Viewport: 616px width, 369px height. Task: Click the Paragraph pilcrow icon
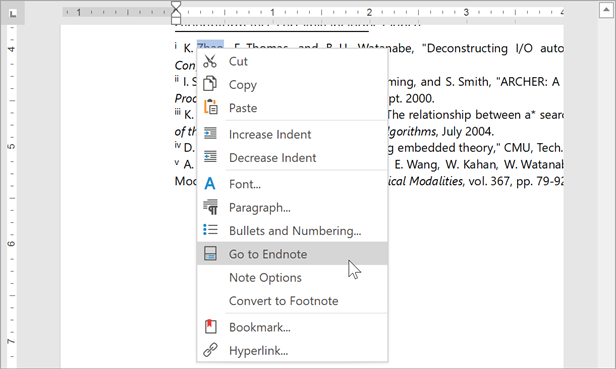tap(210, 207)
